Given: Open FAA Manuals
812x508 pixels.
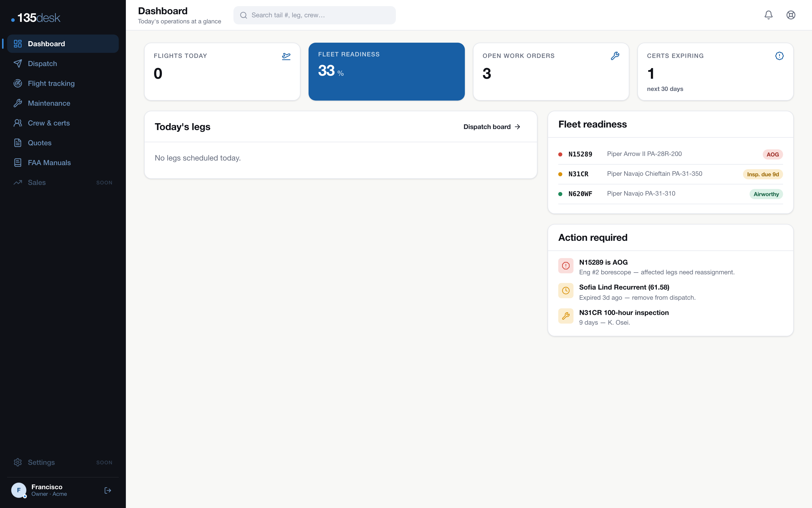Looking at the screenshot, I should 63,163.
